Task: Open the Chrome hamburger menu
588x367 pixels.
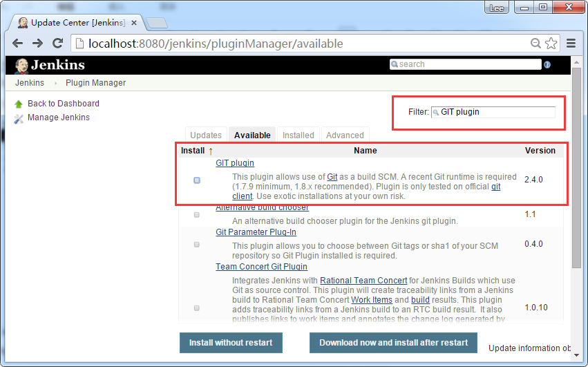Action: point(571,44)
